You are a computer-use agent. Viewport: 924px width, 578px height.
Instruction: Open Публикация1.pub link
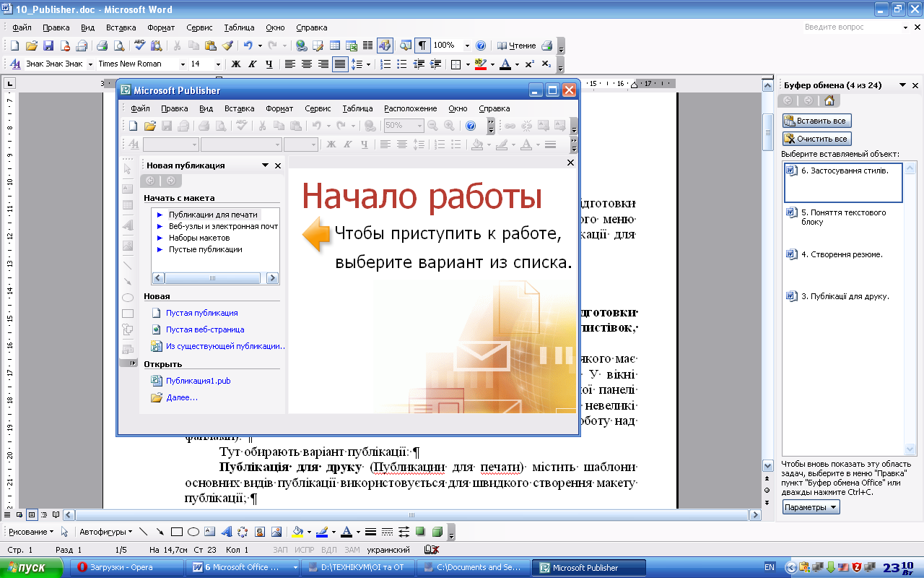point(198,381)
